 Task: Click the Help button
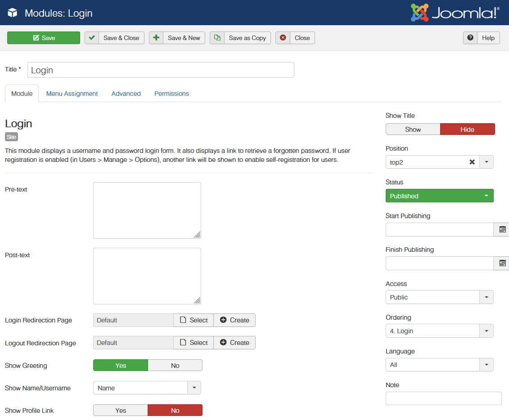point(482,38)
